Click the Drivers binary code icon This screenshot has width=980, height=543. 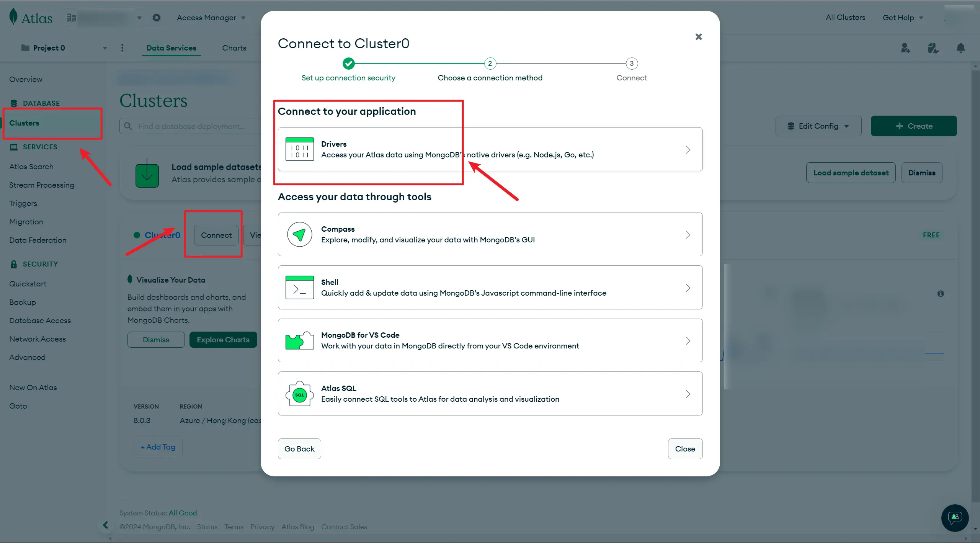pos(299,149)
